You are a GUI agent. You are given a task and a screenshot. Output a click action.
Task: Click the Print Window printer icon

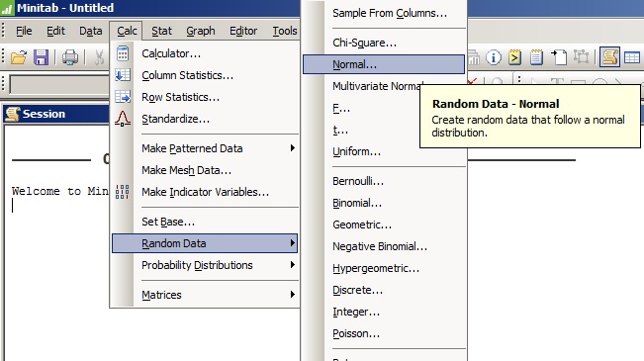[70, 57]
